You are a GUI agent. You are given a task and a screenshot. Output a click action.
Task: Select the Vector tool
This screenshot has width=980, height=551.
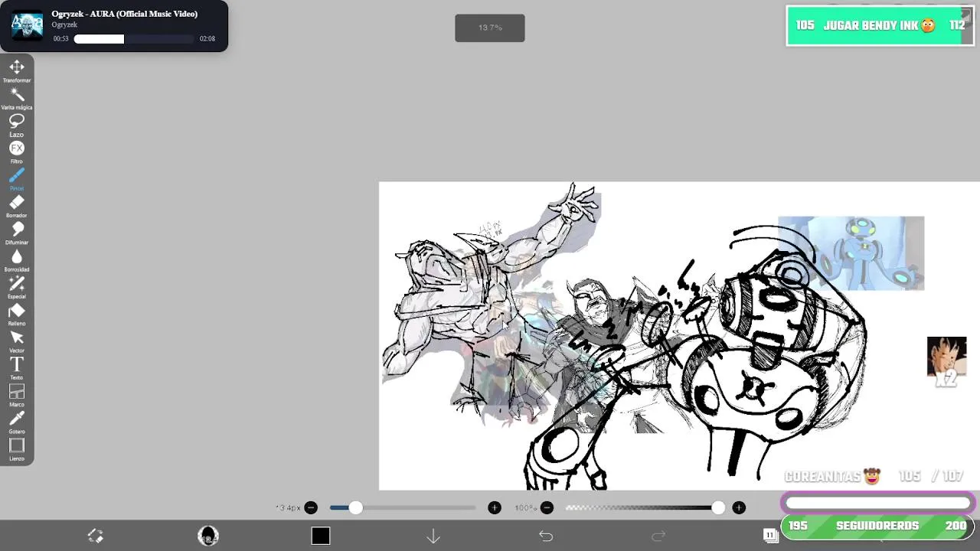pos(17,341)
